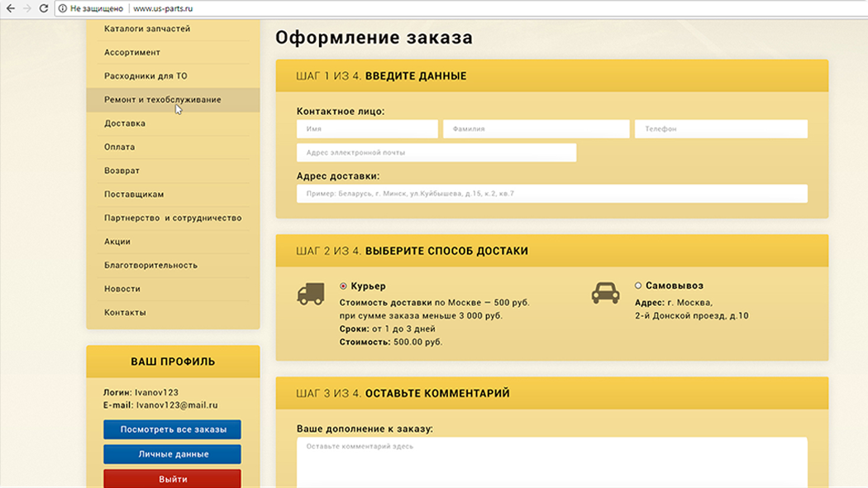Focus the Имя input field
This screenshot has width=868, height=488.
click(x=367, y=128)
